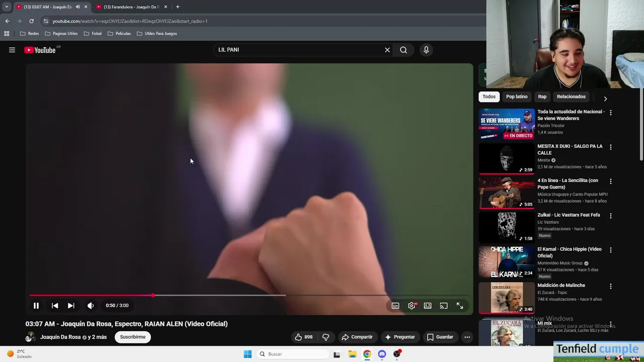Open options for Maldición de Malinche
Screen dimensions: 644x362
[611, 286]
